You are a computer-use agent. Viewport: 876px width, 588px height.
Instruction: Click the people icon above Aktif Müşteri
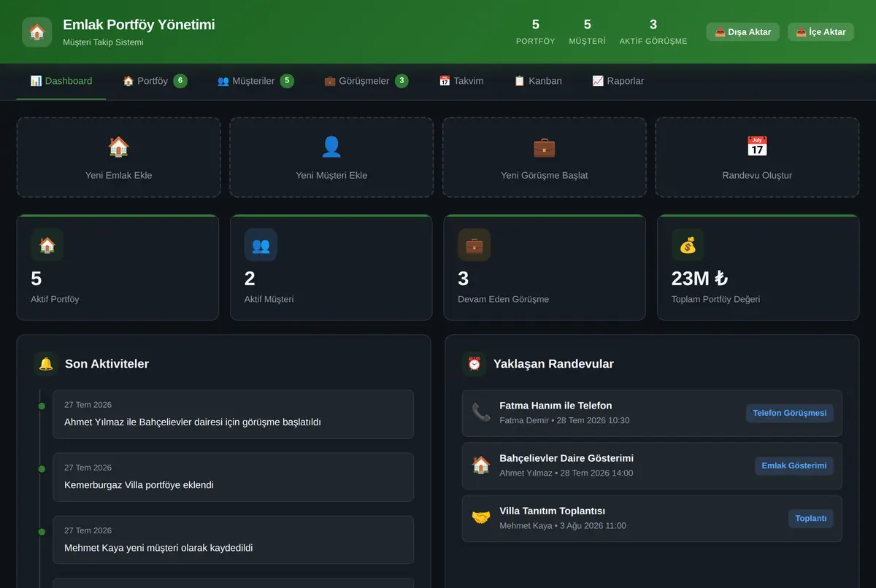261,245
